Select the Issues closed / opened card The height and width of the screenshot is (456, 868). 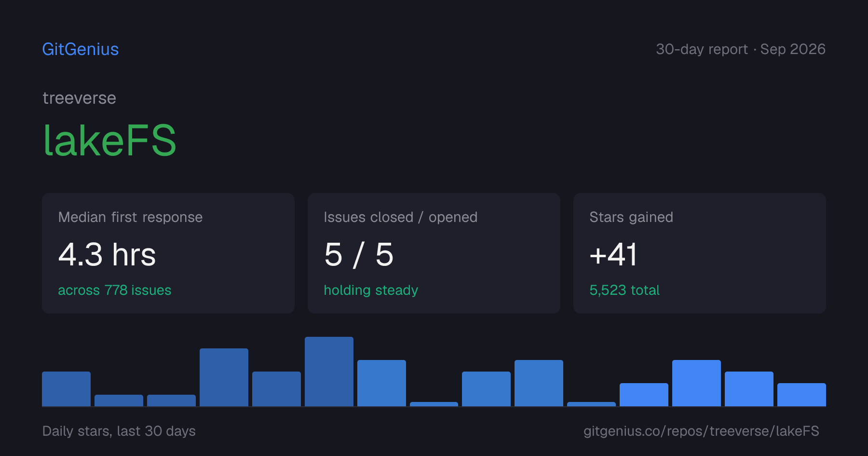434,253
